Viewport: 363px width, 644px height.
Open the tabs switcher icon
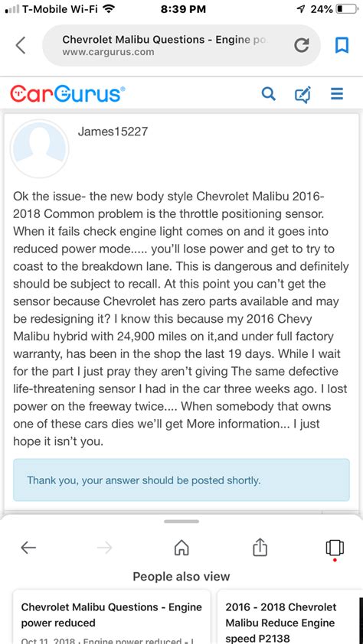pyautogui.click(x=335, y=548)
